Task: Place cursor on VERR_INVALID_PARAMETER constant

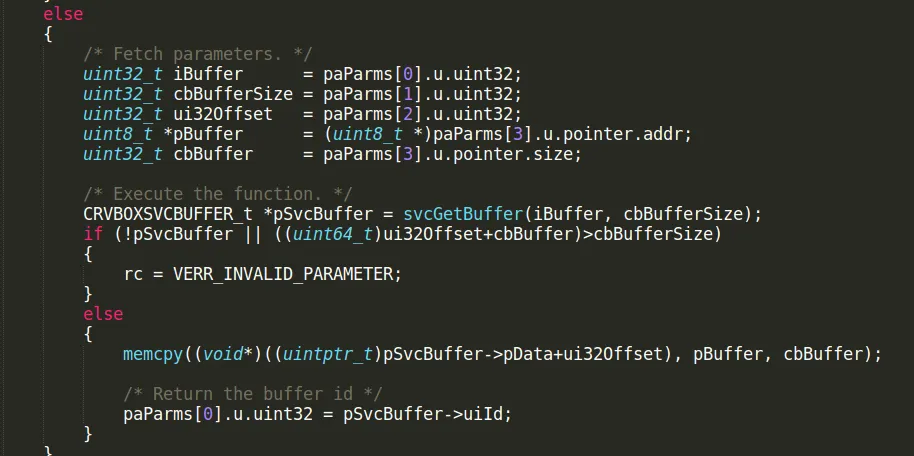Action: (283, 274)
